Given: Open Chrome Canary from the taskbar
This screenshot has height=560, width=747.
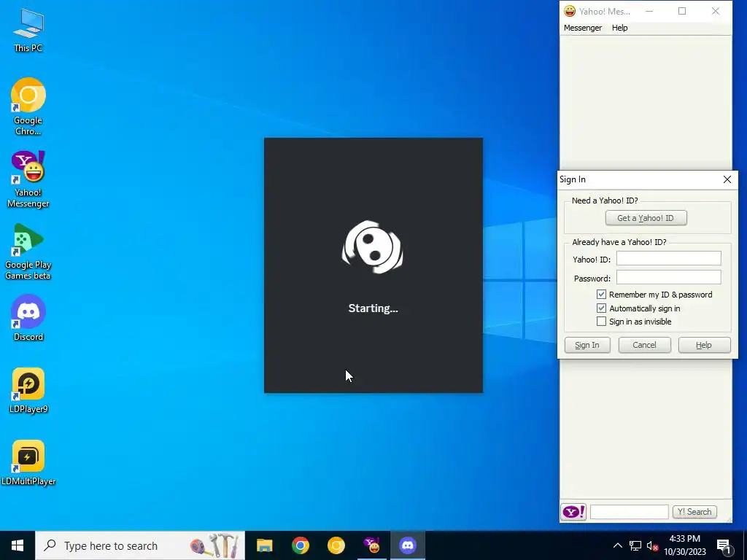Looking at the screenshot, I should pyautogui.click(x=336, y=545).
